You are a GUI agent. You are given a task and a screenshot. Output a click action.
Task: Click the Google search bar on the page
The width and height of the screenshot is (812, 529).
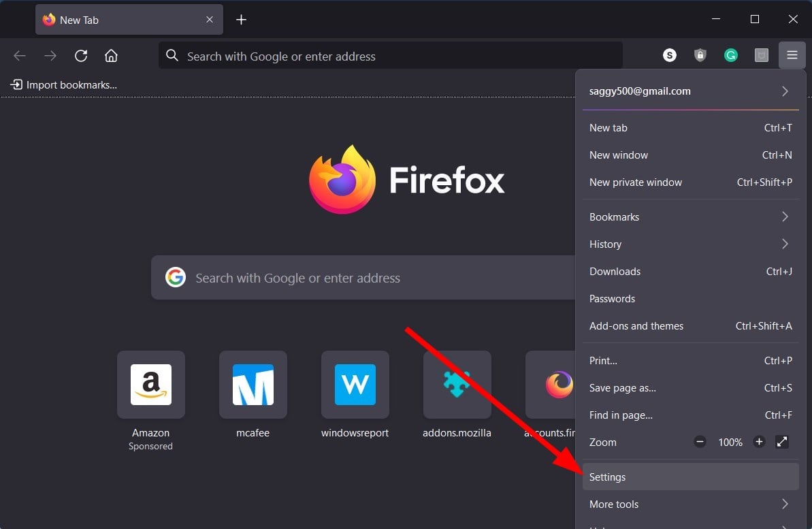[361, 277]
